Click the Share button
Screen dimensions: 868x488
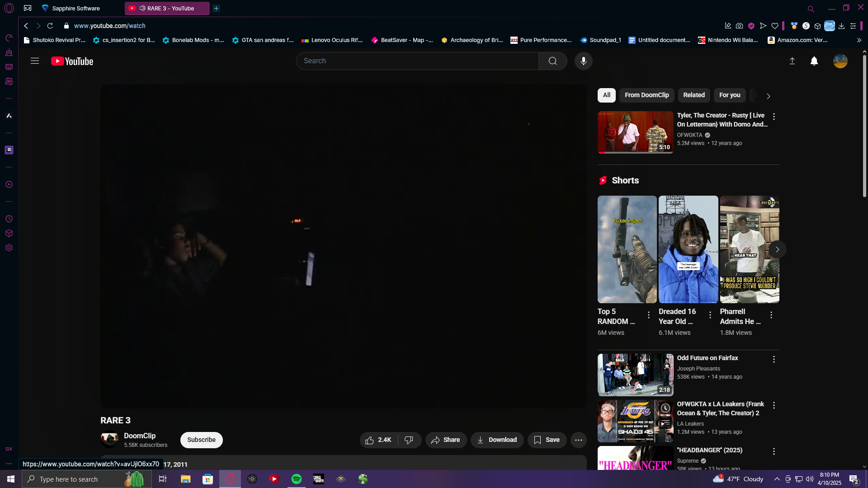tap(445, 440)
